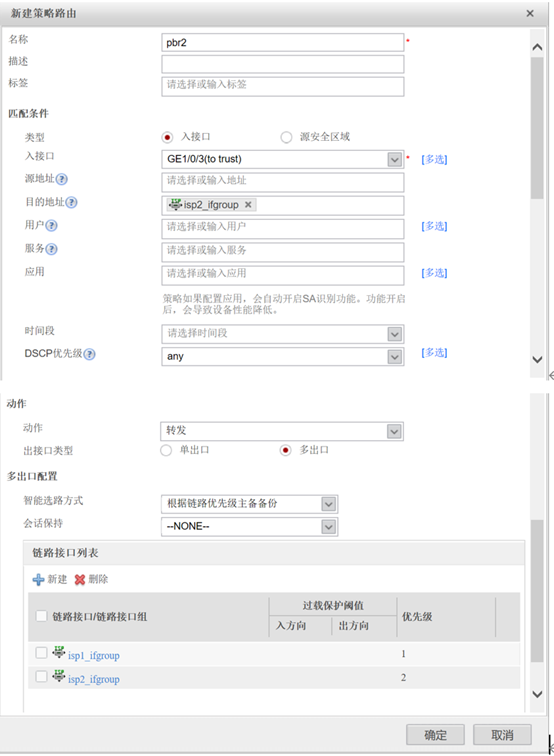
Task: Open the isp1_ifgroup link
Action: [x=94, y=656]
